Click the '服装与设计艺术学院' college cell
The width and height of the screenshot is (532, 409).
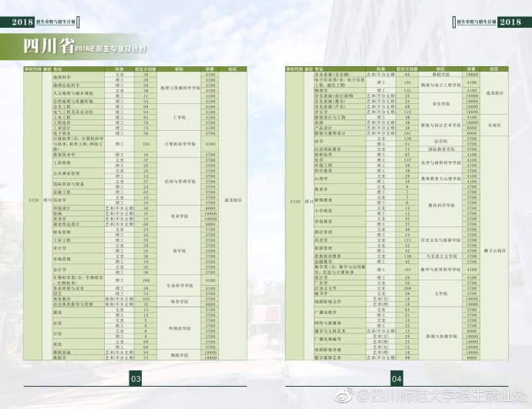[440, 126]
